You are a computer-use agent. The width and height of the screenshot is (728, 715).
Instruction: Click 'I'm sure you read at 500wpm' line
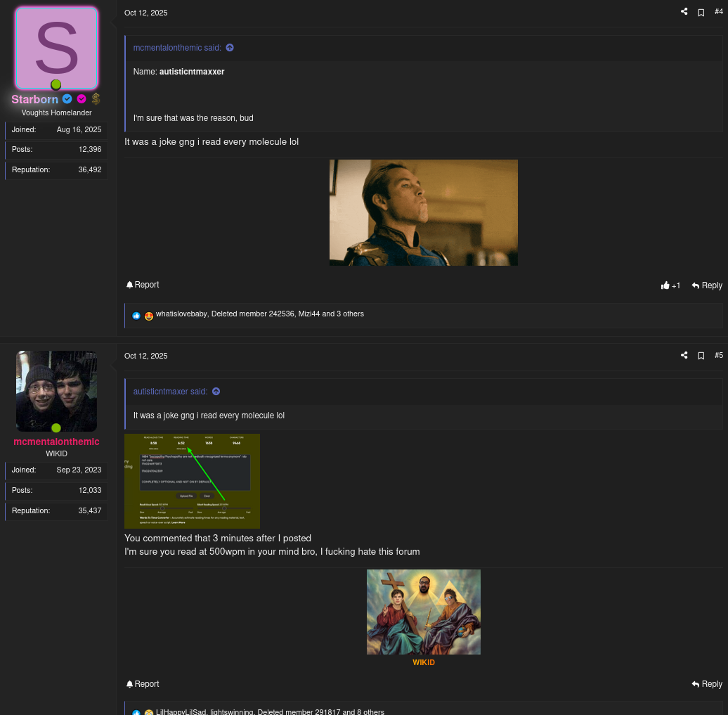click(x=272, y=551)
